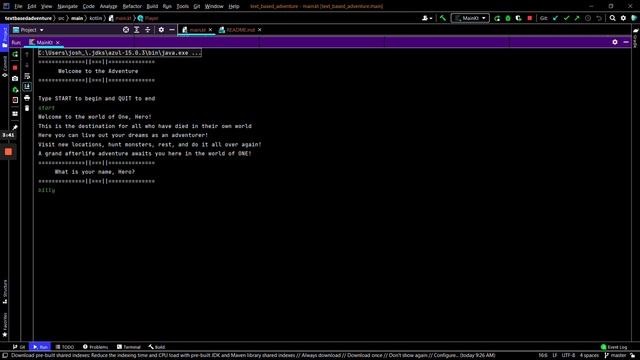Start debugging with the green bug icon
The width and height of the screenshot is (640, 360).
(508, 18)
